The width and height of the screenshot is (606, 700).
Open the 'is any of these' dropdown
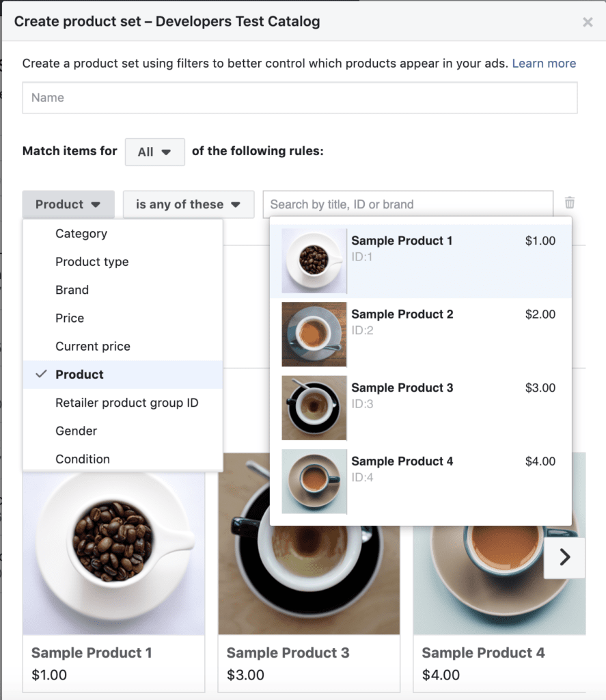(188, 204)
